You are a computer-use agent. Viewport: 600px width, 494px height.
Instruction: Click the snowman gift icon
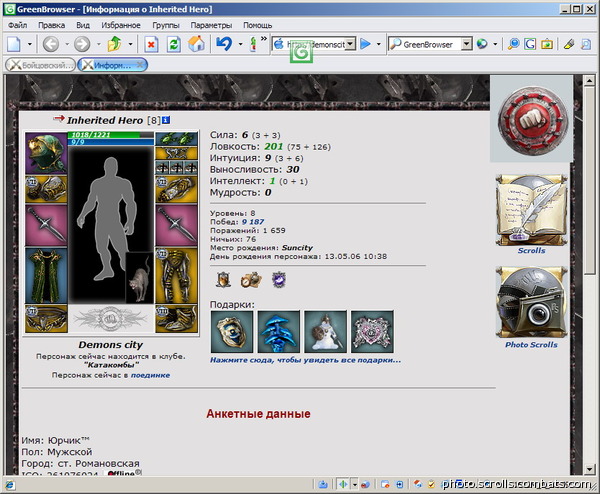[326, 332]
